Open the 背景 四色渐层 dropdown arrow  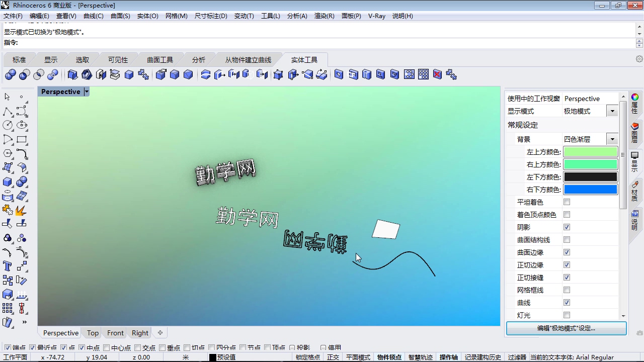coord(612,139)
